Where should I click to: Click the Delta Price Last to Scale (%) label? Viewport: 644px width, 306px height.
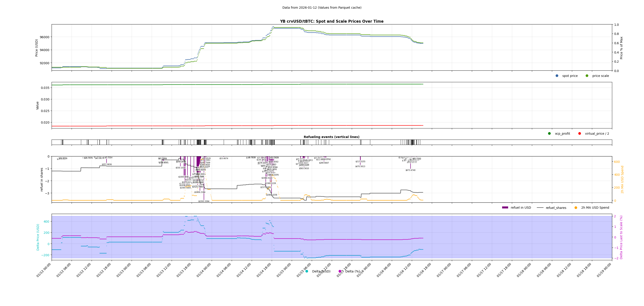(x=621, y=237)
